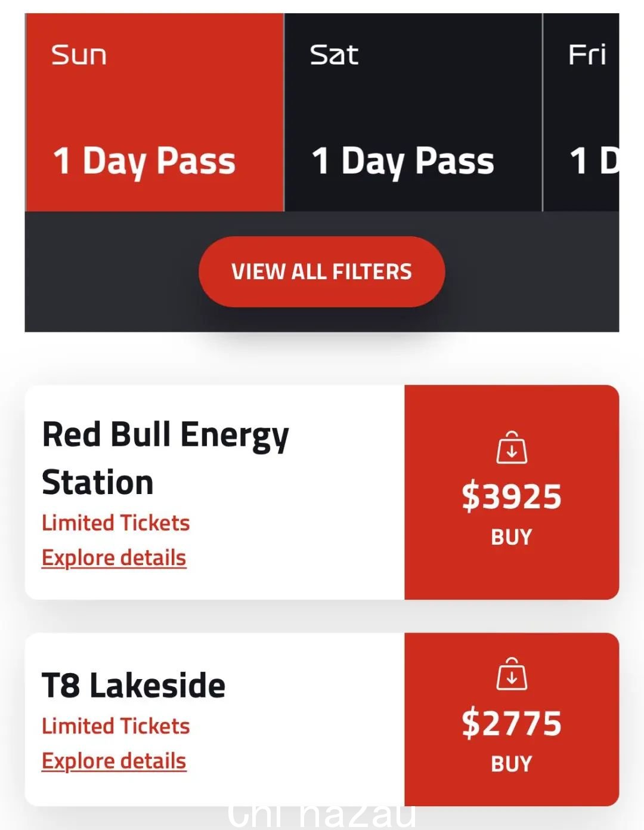Tap Limited Tickets under Red Bull Energy Station

coord(116,523)
